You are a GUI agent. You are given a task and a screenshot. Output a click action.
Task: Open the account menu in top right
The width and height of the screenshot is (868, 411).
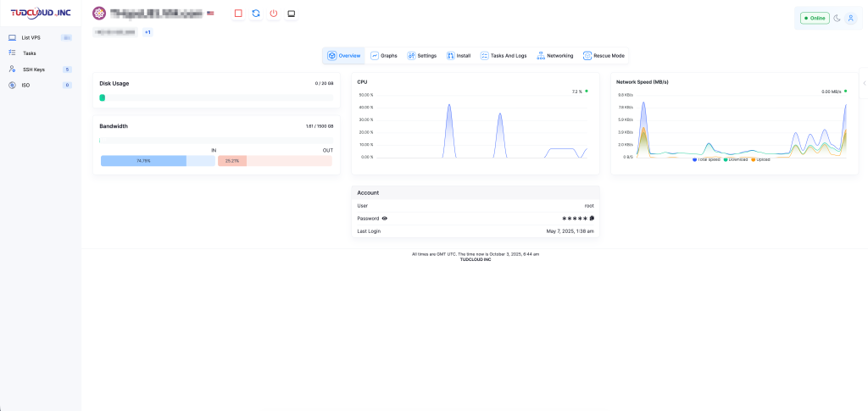pyautogui.click(x=851, y=18)
